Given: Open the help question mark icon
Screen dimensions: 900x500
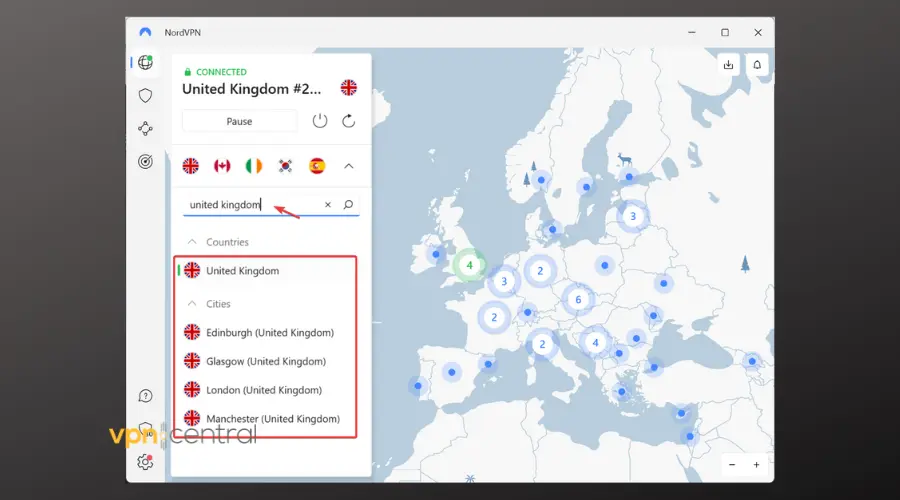Looking at the screenshot, I should 145,396.
